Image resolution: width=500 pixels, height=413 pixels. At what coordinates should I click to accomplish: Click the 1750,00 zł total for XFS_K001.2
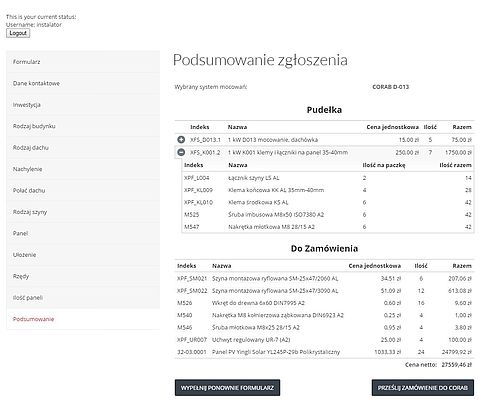point(458,152)
